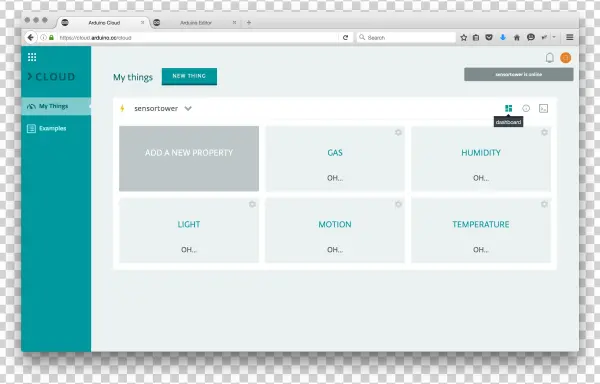Open the thing info icon

point(526,109)
